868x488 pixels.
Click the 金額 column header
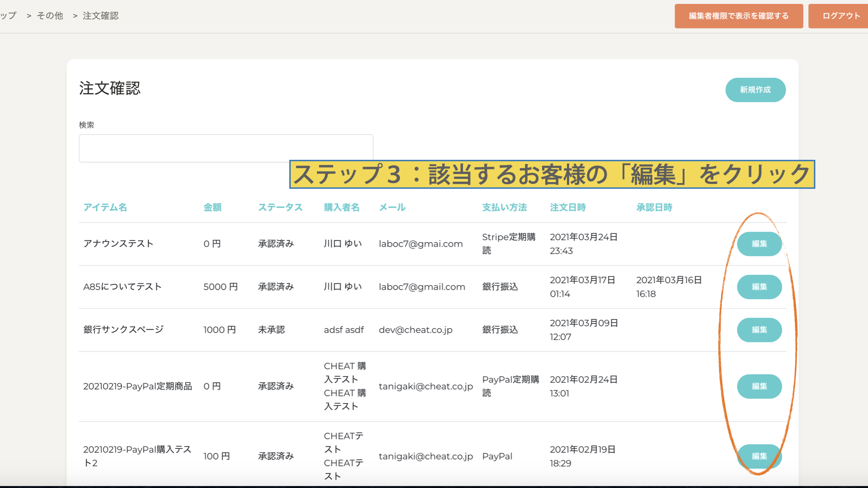click(212, 207)
